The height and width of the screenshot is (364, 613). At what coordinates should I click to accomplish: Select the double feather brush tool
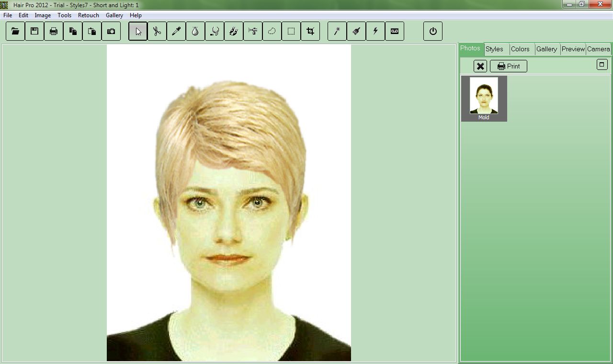pos(234,31)
